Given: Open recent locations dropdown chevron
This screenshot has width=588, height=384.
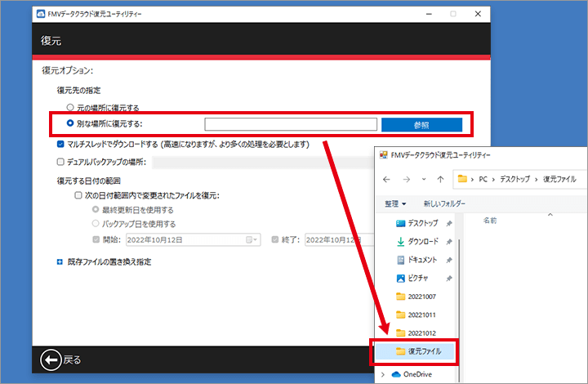Looking at the screenshot, I should click(422, 178).
